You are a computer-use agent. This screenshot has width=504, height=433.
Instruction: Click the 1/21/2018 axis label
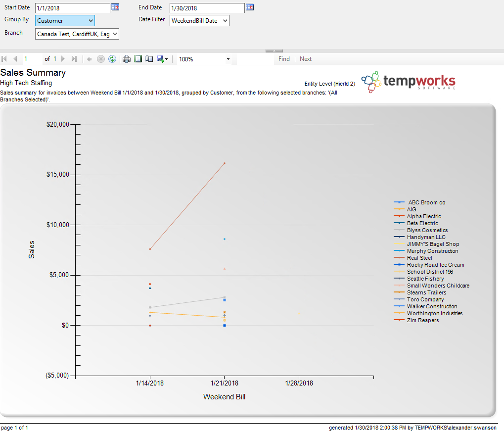(x=225, y=383)
